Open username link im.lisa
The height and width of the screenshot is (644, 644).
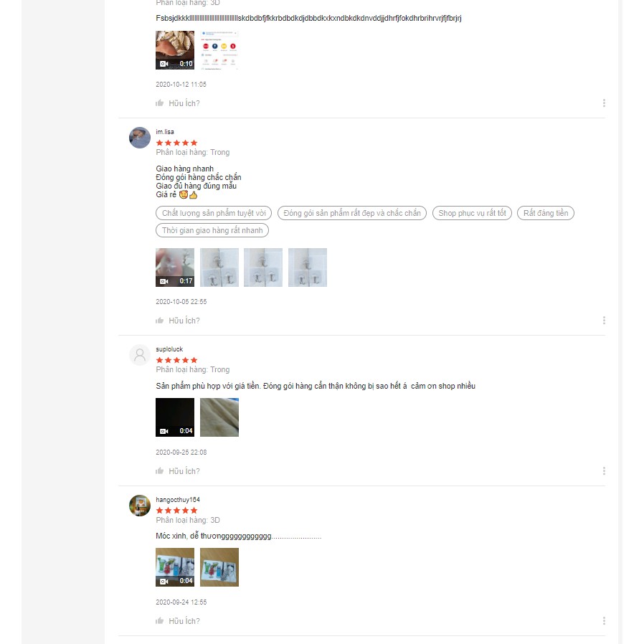(x=165, y=132)
